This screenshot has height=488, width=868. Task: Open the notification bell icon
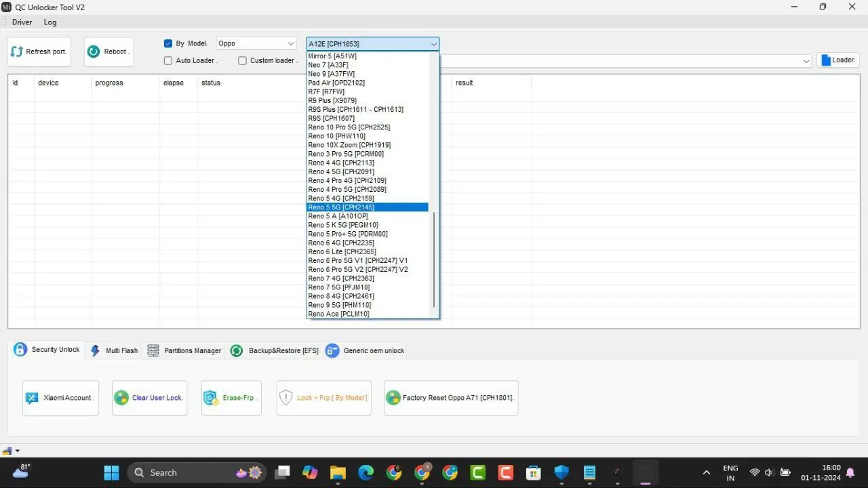pos(850,472)
